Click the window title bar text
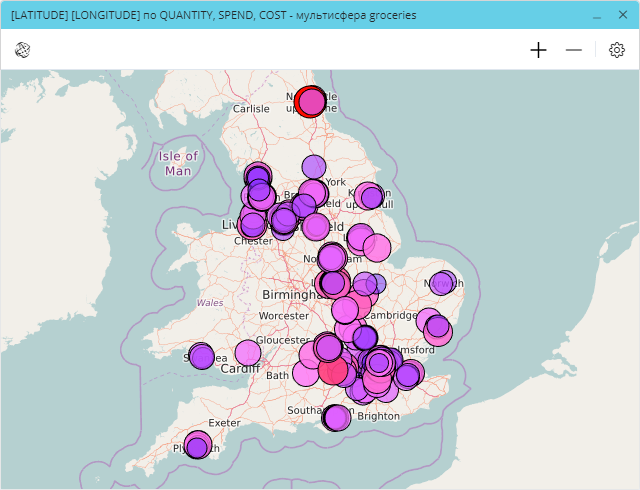Screen dimensions: 640x490 point(213,16)
